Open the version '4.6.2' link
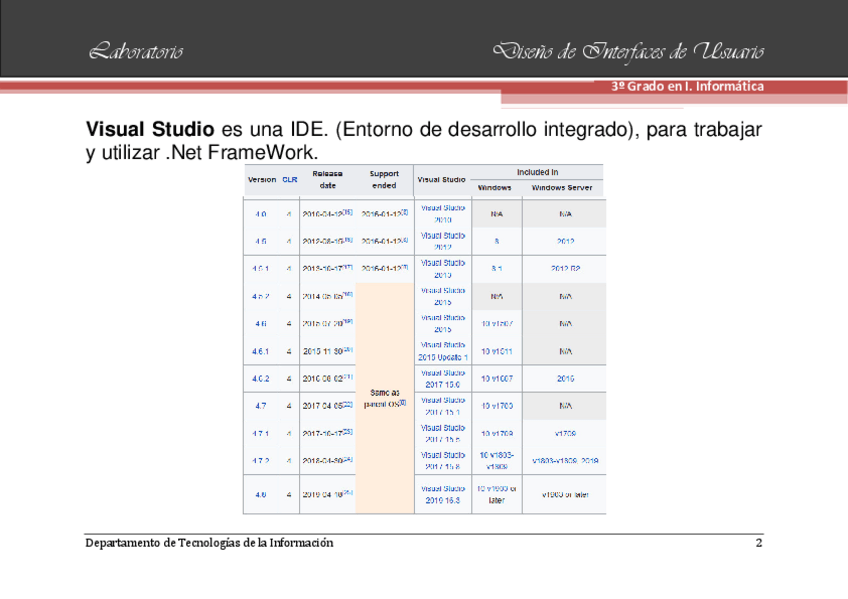848x599 pixels. pyautogui.click(x=260, y=379)
